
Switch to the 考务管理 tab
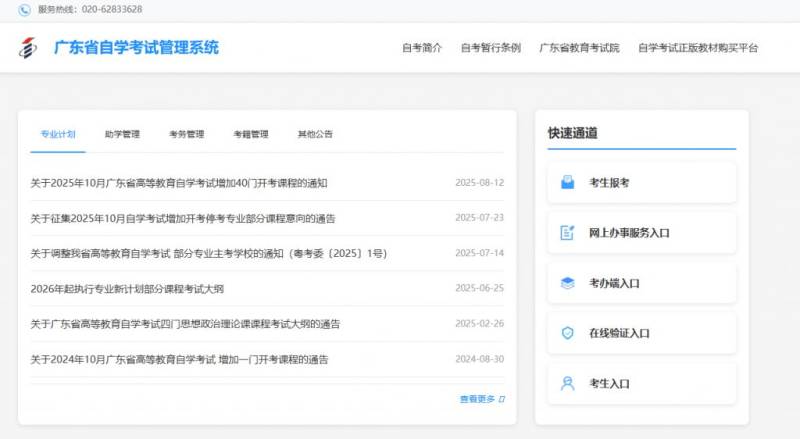[186, 134]
